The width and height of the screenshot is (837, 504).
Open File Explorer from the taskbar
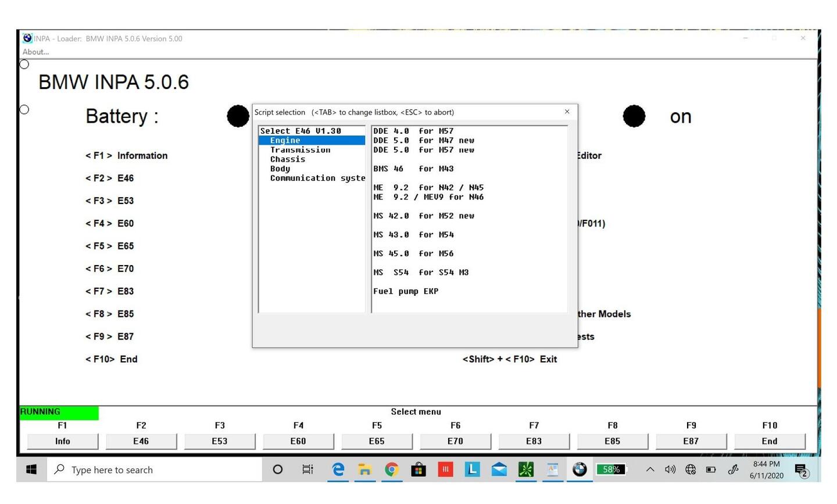point(364,469)
